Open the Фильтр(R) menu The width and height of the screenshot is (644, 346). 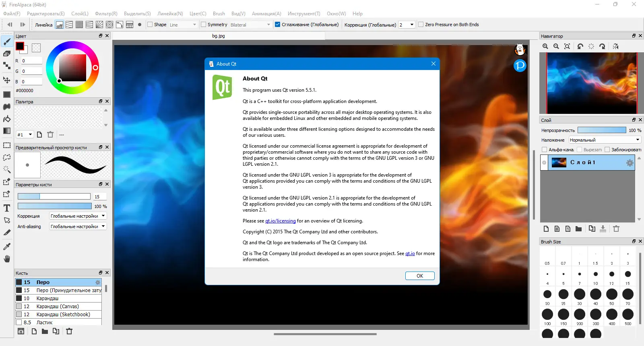tap(106, 14)
